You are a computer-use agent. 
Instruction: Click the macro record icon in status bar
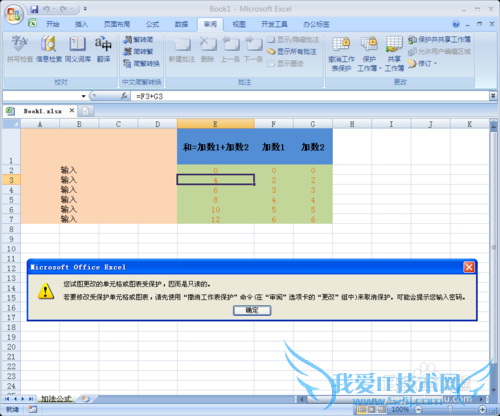coord(32,409)
